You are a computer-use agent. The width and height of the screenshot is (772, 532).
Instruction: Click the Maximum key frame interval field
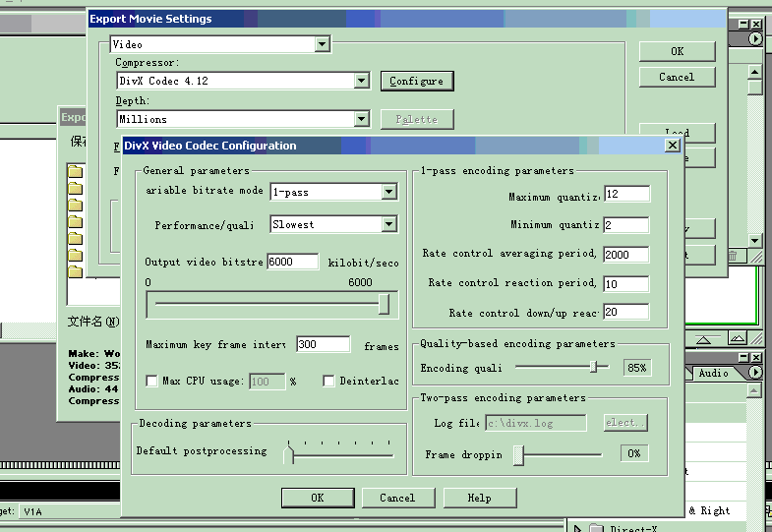click(323, 344)
